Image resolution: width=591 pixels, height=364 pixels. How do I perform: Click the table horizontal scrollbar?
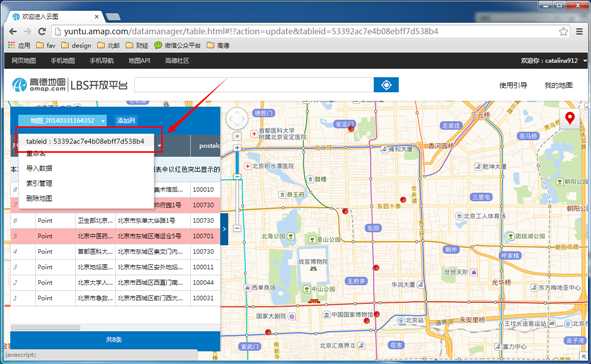point(45,327)
